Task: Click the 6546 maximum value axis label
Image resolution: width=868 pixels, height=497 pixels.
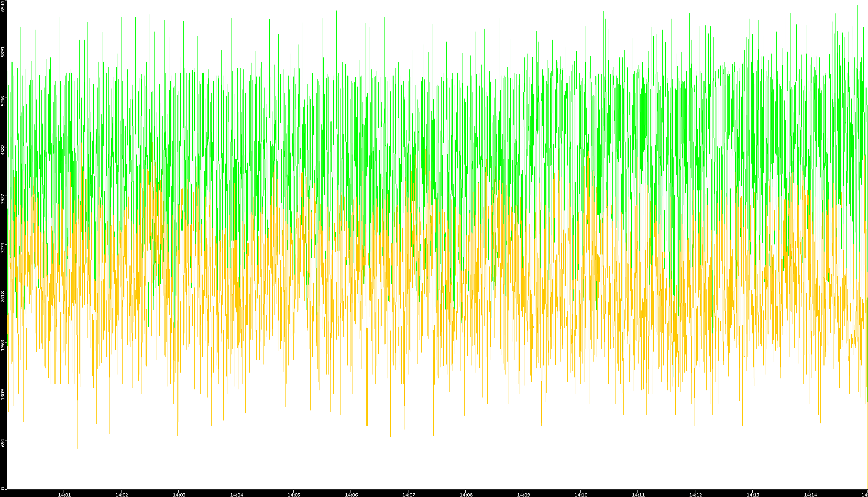Action: pyautogui.click(x=3, y=6)
